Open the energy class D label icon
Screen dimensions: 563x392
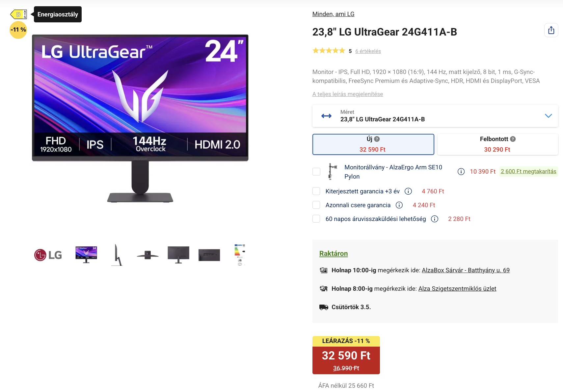(x=19, y=14)
